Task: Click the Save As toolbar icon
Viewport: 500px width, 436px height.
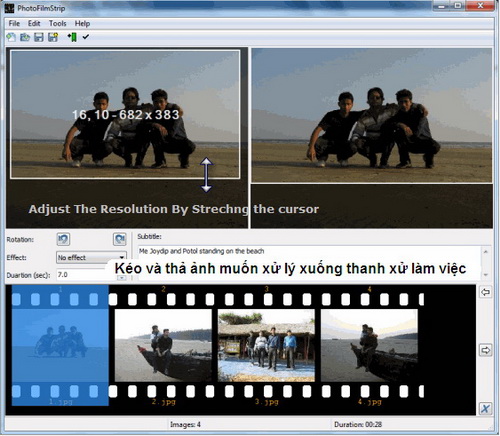Action: coord(53,37)
